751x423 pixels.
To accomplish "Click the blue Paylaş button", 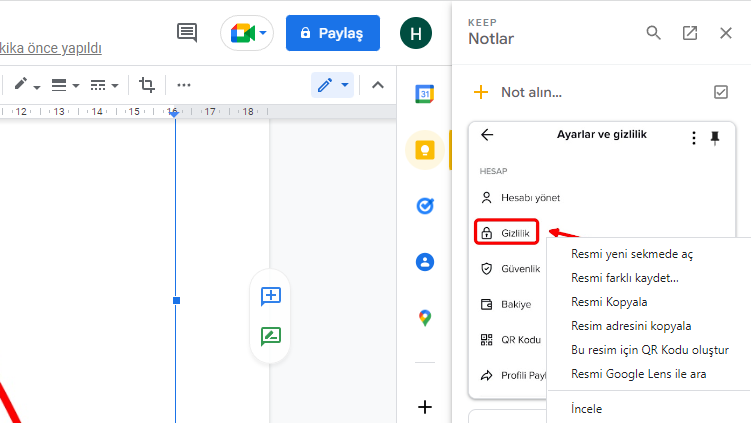I will pyautogui.click(x=332, y=33).
